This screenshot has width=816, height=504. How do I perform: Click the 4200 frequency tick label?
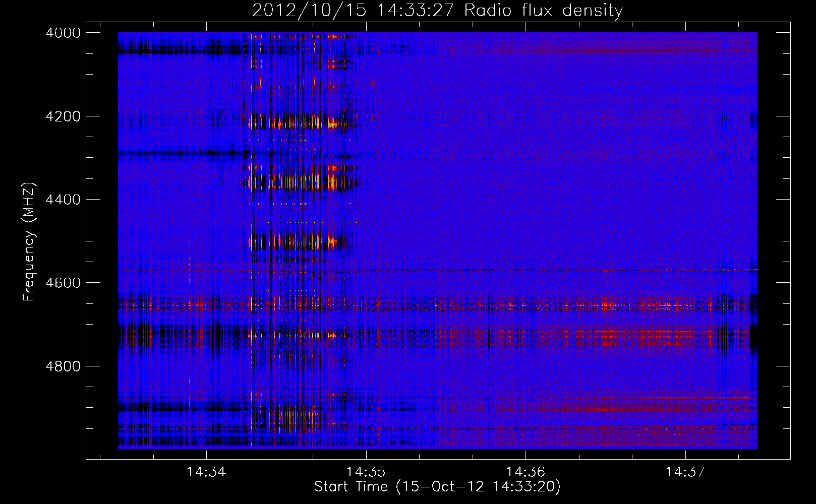tap(63, 116)
